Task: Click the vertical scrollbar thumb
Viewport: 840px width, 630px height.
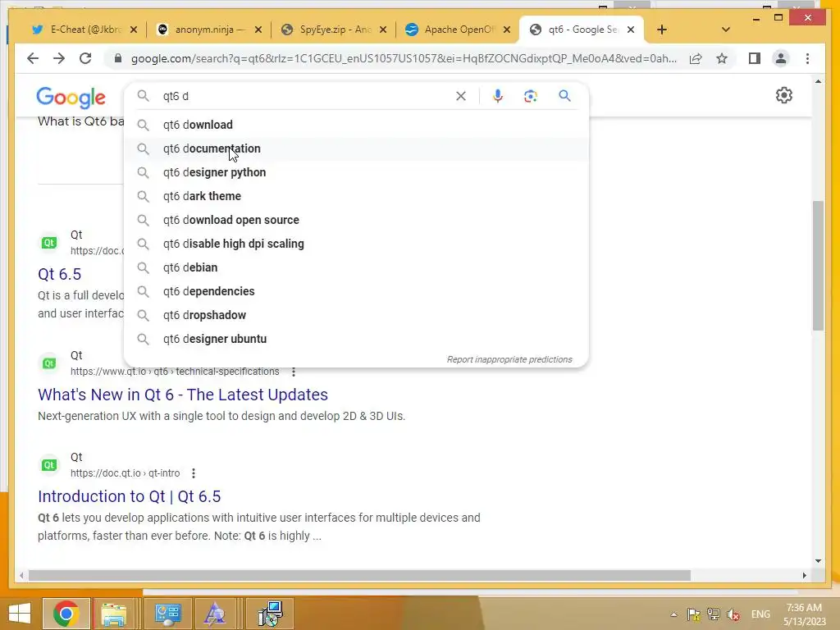Action: [x=818, y=266]
